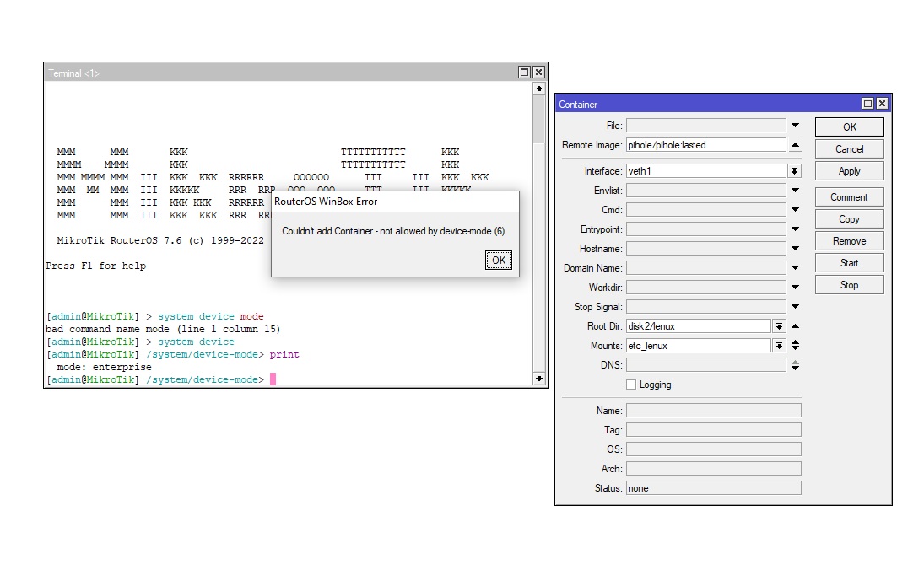
Task: Expand the Entrypoint field arrow
Action: tap(795, 229)
